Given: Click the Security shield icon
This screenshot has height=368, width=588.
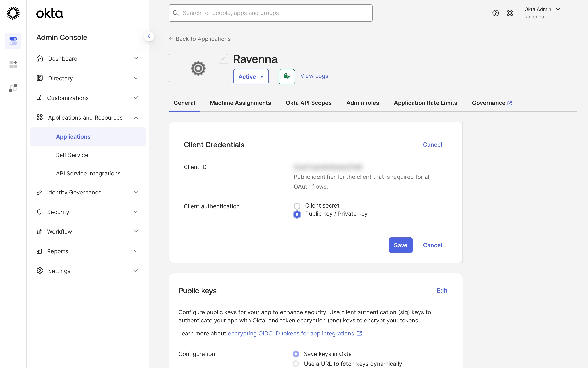Looking at the screenshot, I should tap(39, 212).
